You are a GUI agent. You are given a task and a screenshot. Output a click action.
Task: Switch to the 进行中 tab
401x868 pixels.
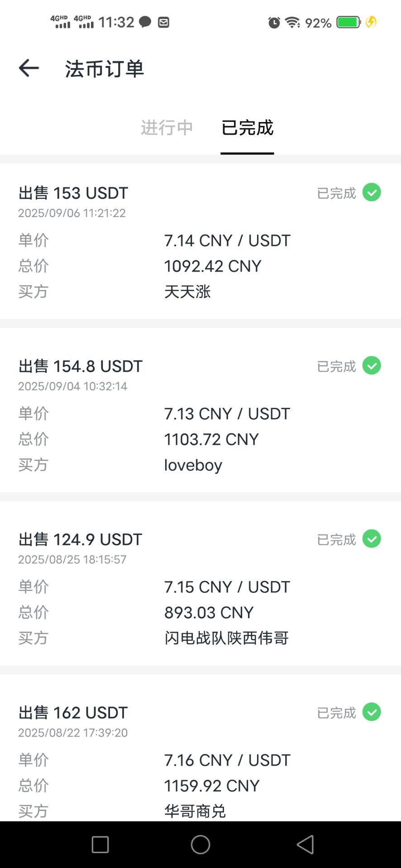tap(167, 128)
